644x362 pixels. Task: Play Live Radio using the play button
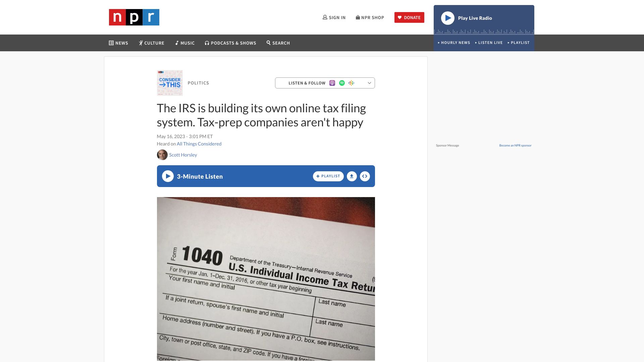(447, 18)
